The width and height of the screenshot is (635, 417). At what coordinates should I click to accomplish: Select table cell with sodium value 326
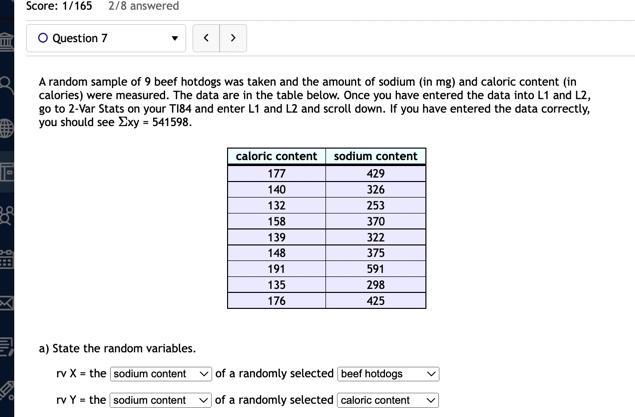[375, 189]
